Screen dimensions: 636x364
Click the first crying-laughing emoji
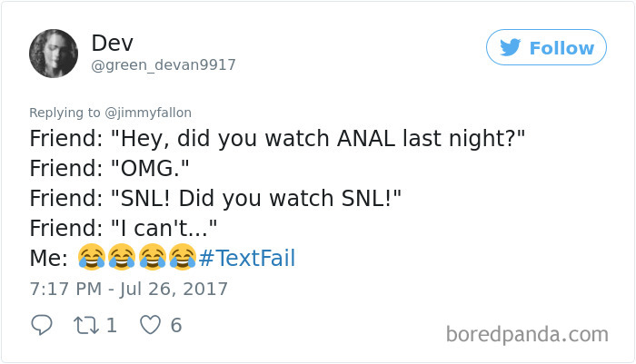(92, 259)
